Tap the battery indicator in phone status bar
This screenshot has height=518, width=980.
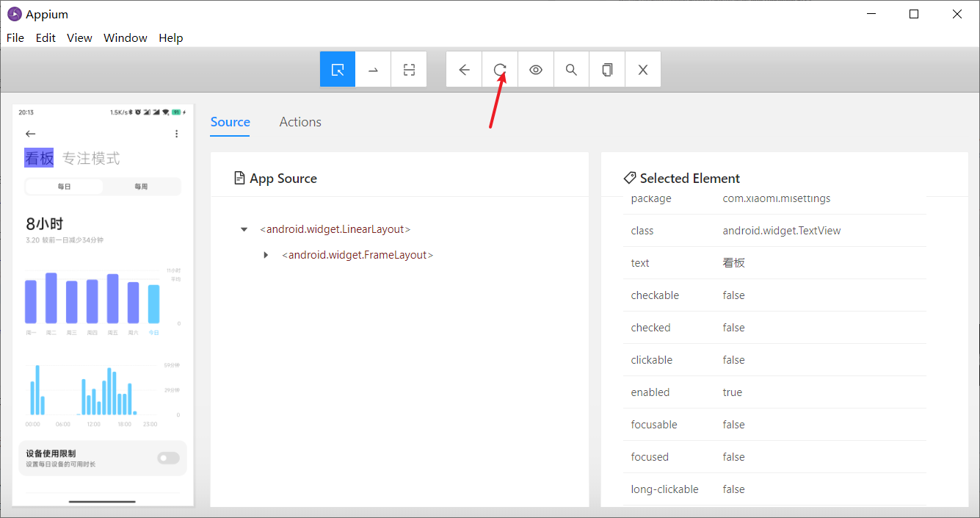pyautogui.click(x=176, y=112)
